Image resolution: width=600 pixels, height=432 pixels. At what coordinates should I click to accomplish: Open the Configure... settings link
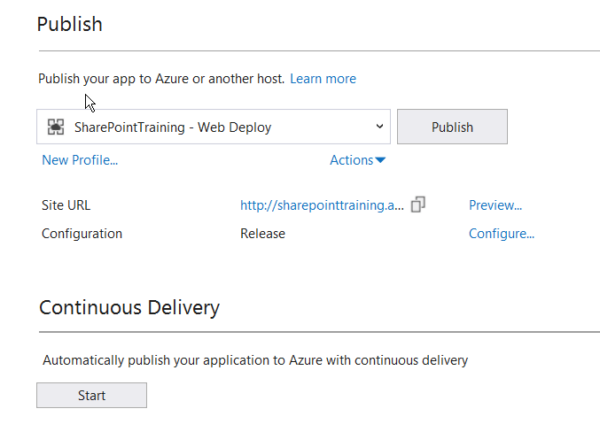501,234
